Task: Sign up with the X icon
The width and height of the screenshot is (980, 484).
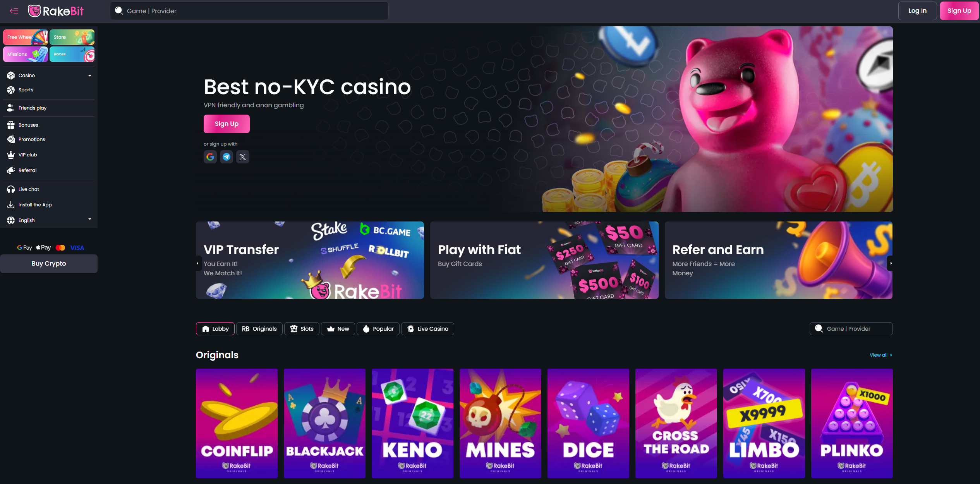Action: coord(243,157)
